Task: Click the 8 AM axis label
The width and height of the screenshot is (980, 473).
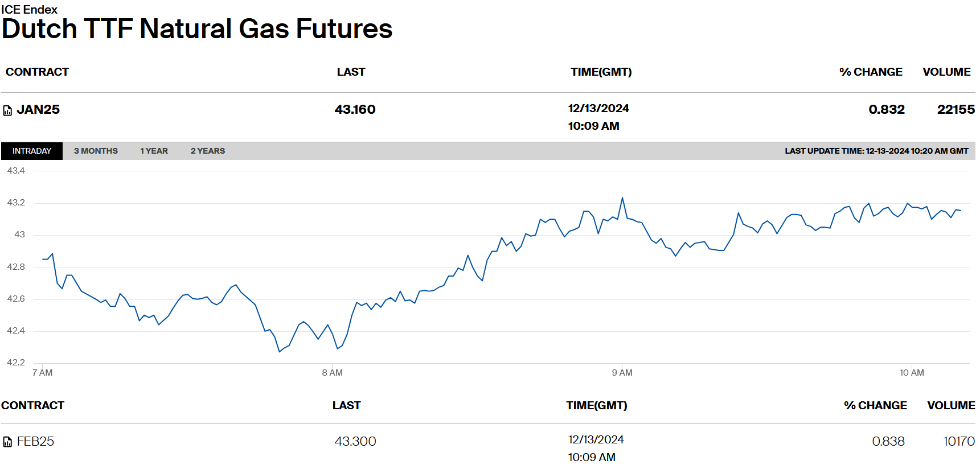Action: coord(332,373)
